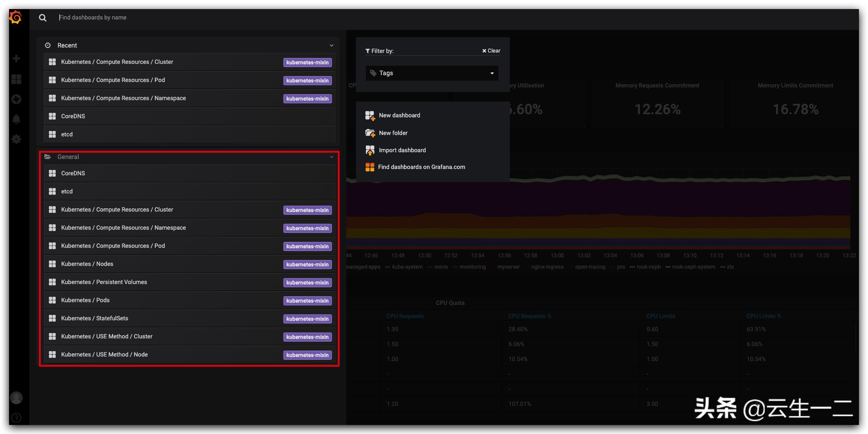Click the nginx-ingress legend item under the graph
This screenshot has width=868, height=434.
[x=547, y=267]
